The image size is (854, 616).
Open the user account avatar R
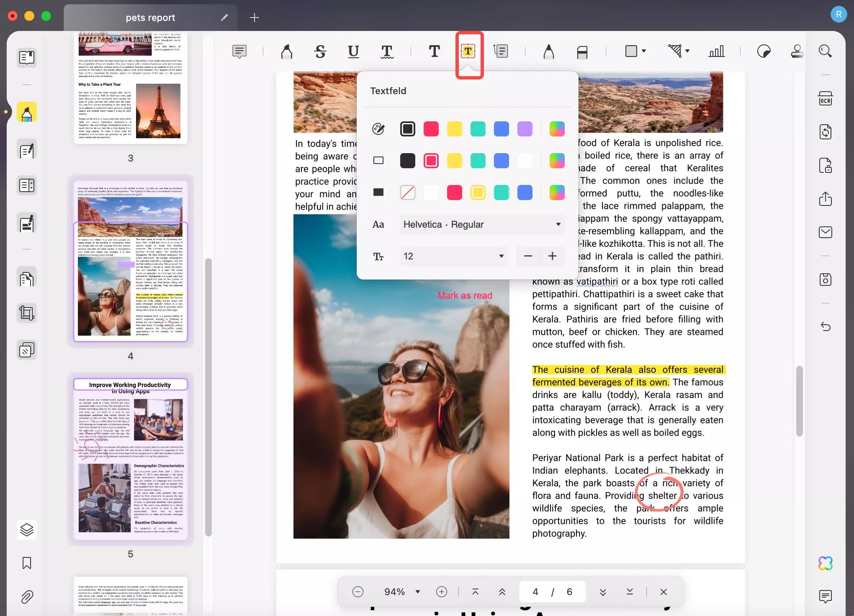(x=839, y=14)
